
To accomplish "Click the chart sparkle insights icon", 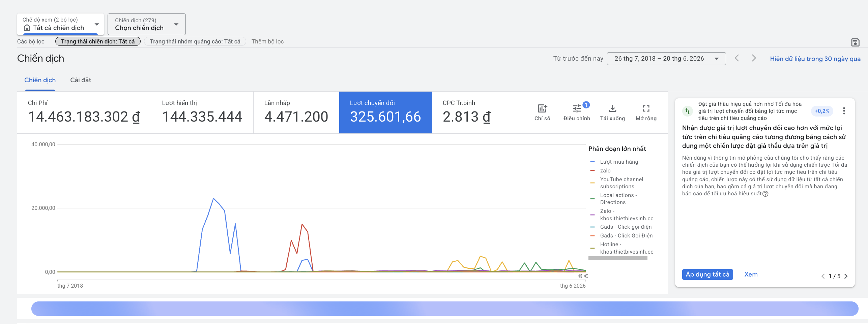I will [583, 276].
